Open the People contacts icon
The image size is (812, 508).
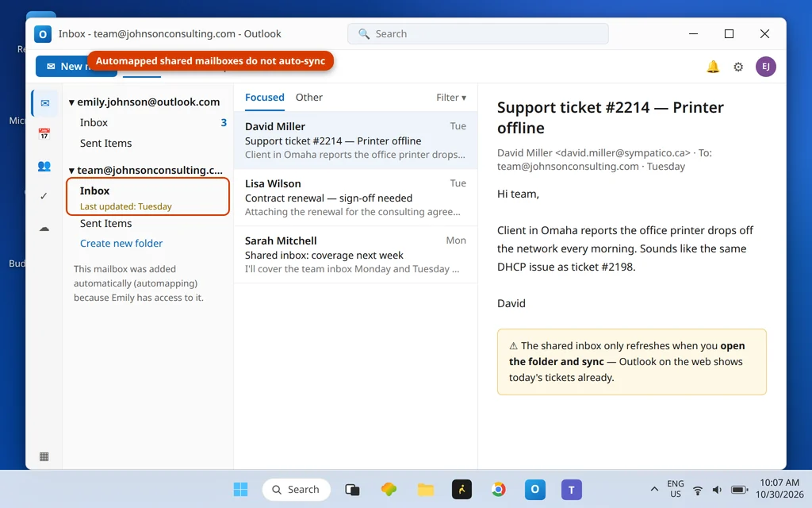44,166
